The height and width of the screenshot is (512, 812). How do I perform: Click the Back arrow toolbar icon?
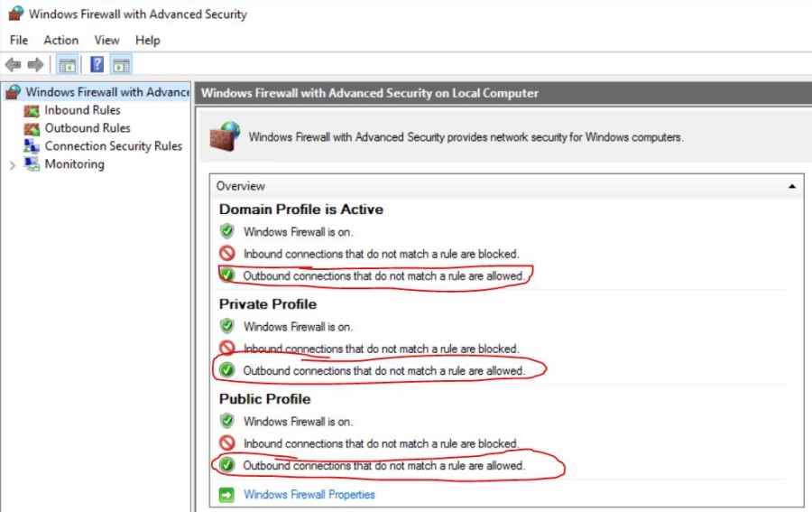[x=13, y=65]
